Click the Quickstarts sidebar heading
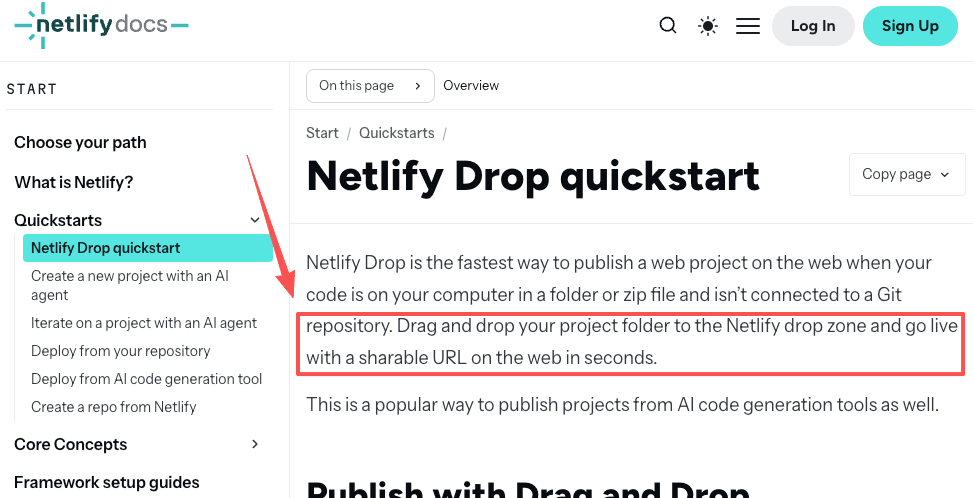This screenshot has width=973, height=498. [x=58, y=220]
